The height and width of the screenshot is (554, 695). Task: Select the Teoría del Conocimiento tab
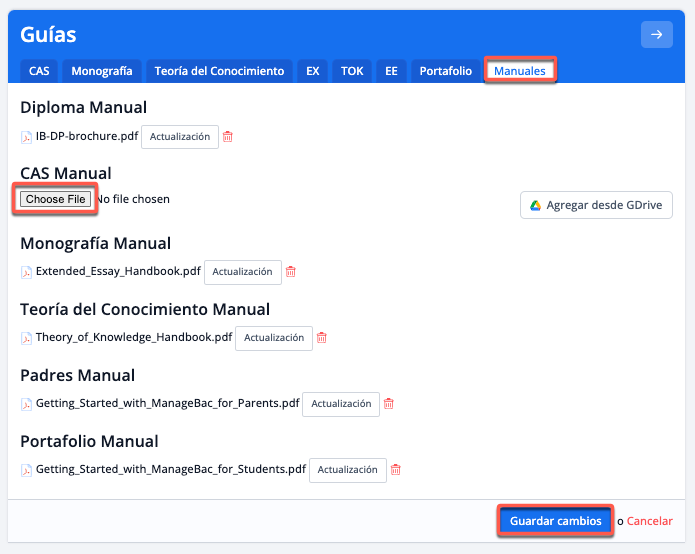(x=219, y=71)
